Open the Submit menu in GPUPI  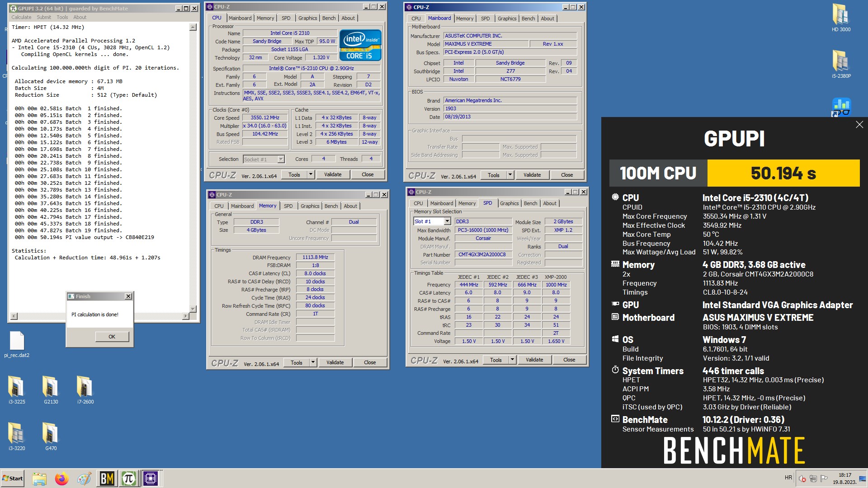coord(44,17)
